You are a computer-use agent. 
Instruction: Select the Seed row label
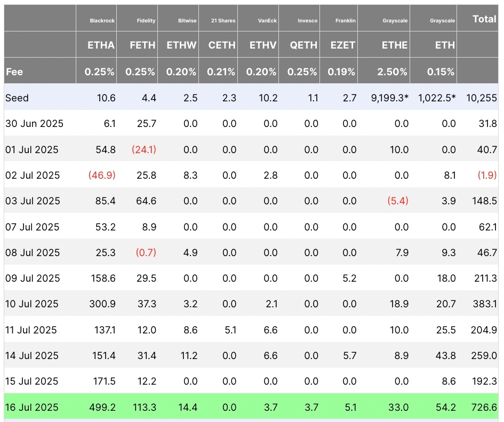[x=17, y=98]
